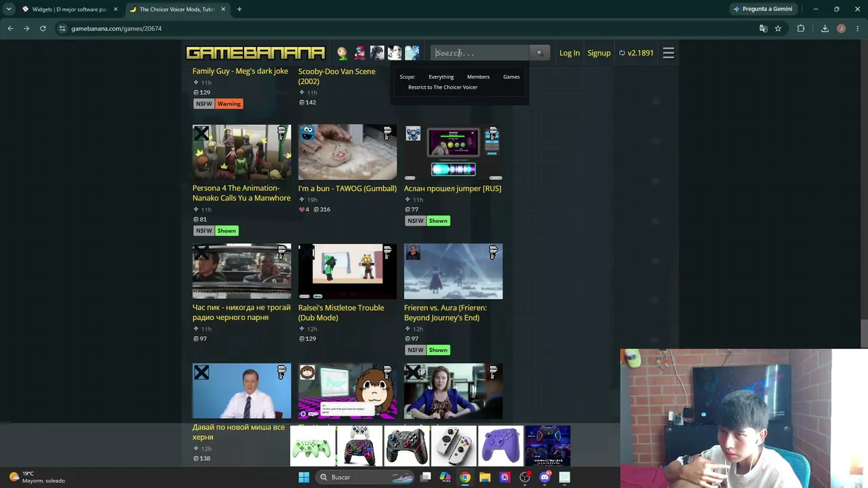Image resolution: width=868 pixels, height=488 pixels.
Task: Open the I'm a bun - TAWOG thumbnail
Action: pyautogui.click(x=347, y=152)
